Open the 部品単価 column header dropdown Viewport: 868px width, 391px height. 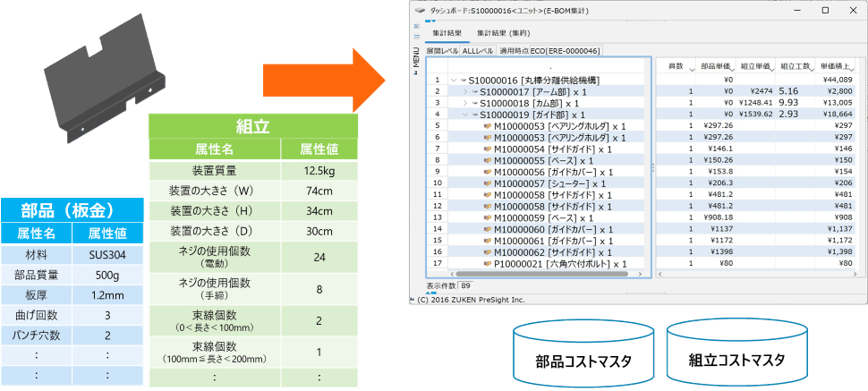pyautogui.click(x=733, y=69)
